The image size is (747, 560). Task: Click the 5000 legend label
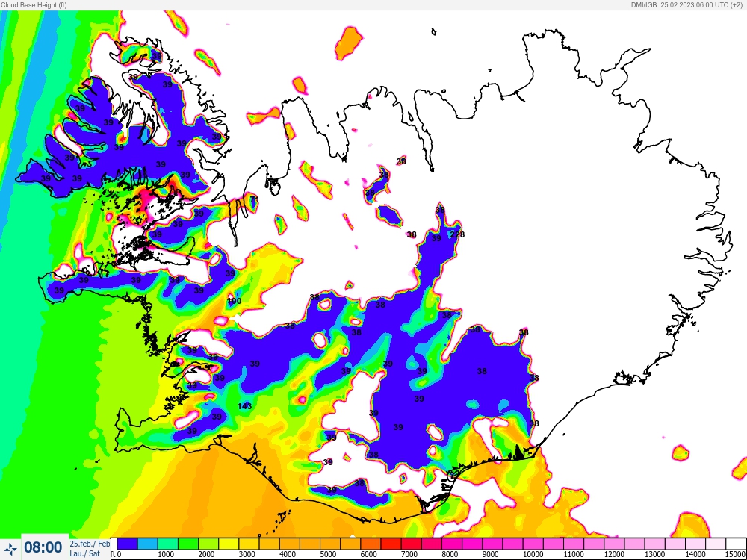point(327,554)
